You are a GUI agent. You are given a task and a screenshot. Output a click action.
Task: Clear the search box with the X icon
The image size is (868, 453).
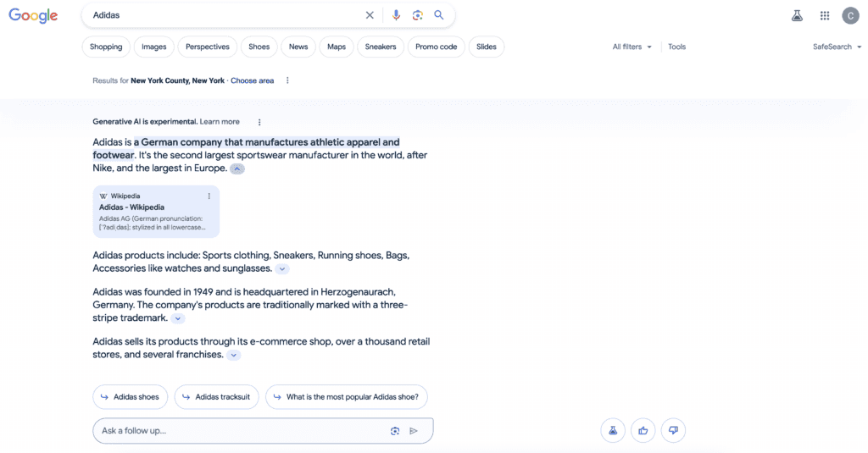click(370, 15)
